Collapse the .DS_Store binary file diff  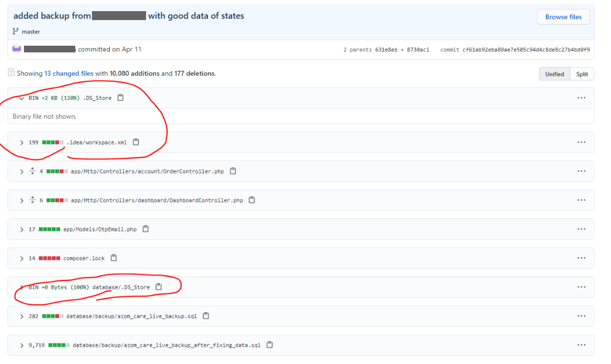pyautogui.click(x=21, y=98)
